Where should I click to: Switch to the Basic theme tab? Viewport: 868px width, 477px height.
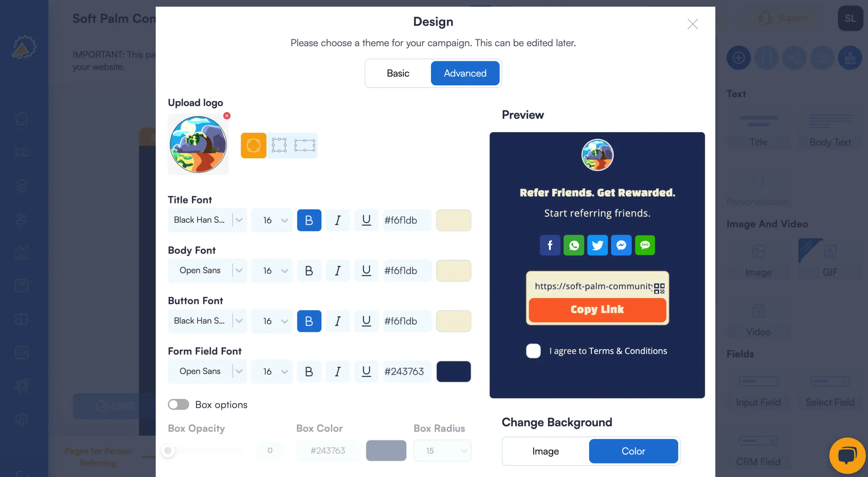pos(398,73)
